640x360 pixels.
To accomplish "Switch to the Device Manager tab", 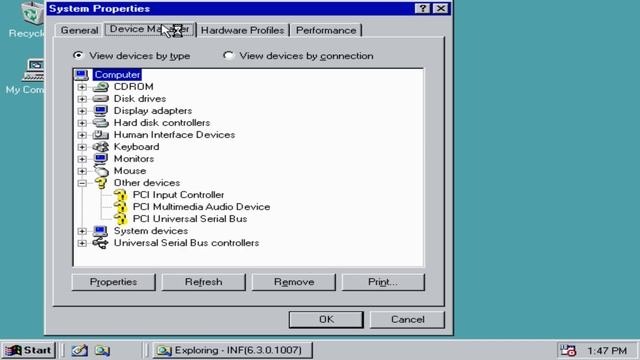I will tap(150, 29).
